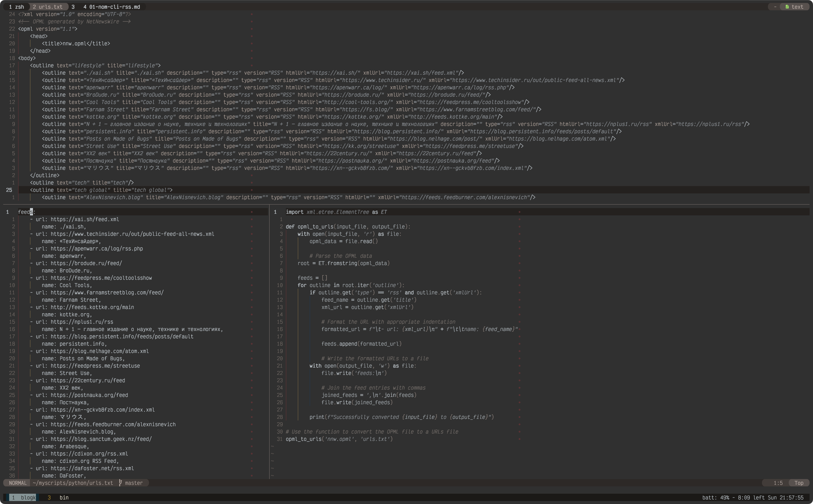813x504 pixels.
Task: Click the 'def opml_to_urls(input_file, output_file):' line
Action: pos(348,226)
